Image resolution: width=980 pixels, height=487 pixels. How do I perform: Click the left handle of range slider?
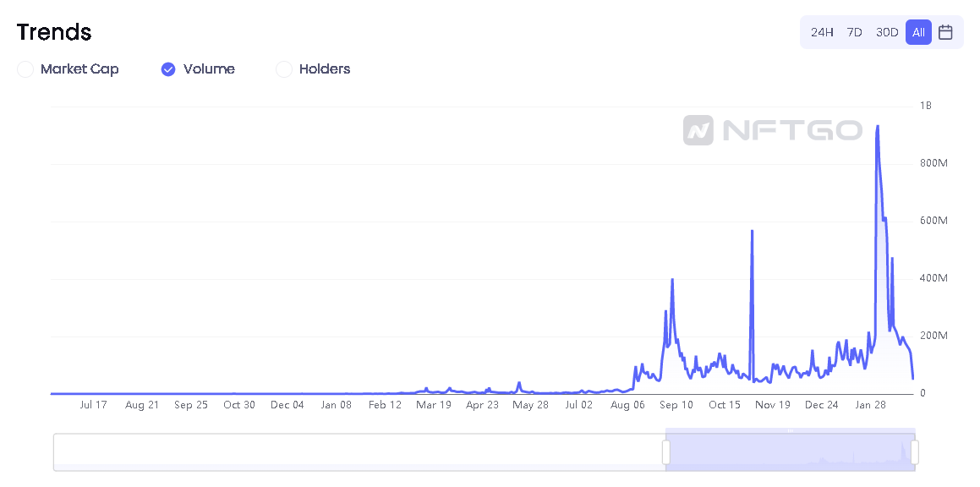coord(666,452)
